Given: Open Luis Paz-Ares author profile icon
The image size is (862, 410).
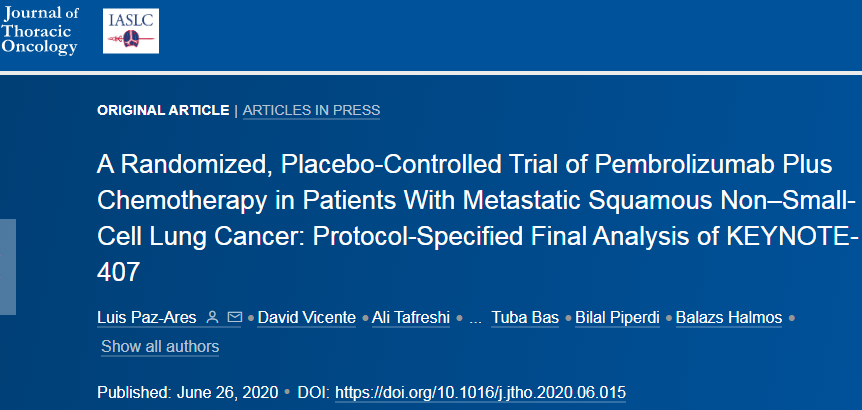Looking at the screenshot, I should (x=212, y=318).
